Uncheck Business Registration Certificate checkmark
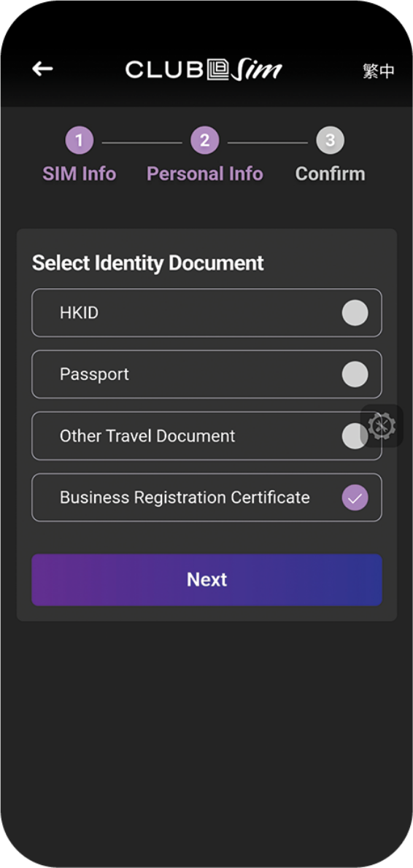 (355, 497)
